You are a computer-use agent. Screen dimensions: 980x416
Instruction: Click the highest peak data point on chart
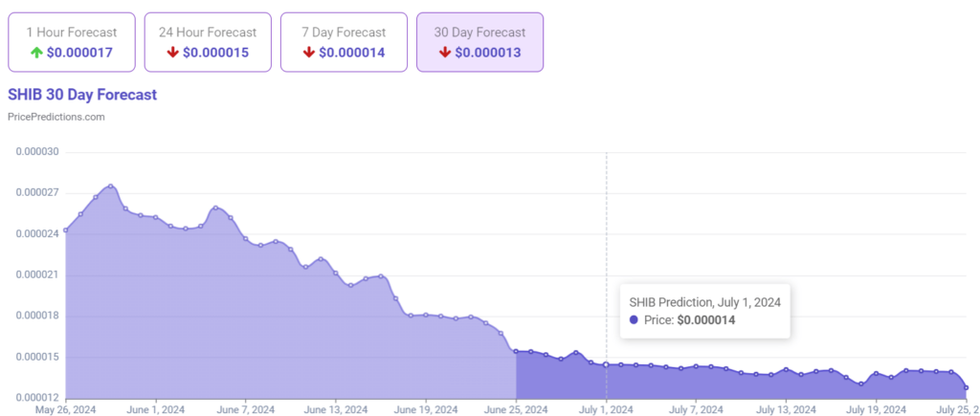tap(111, 186)
